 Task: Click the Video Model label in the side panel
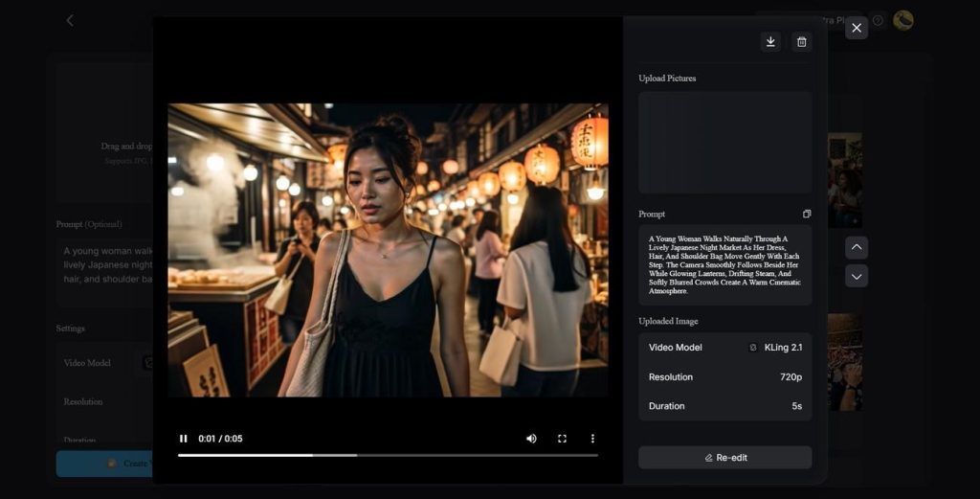click(675, 348)
